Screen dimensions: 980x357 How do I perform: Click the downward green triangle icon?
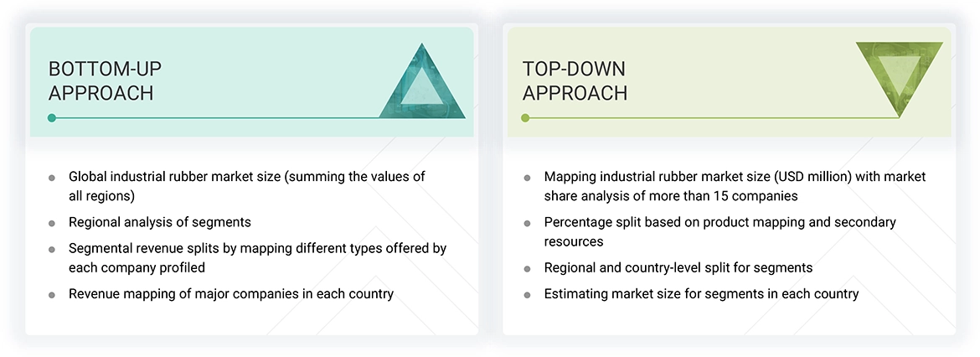coord(899,76)
